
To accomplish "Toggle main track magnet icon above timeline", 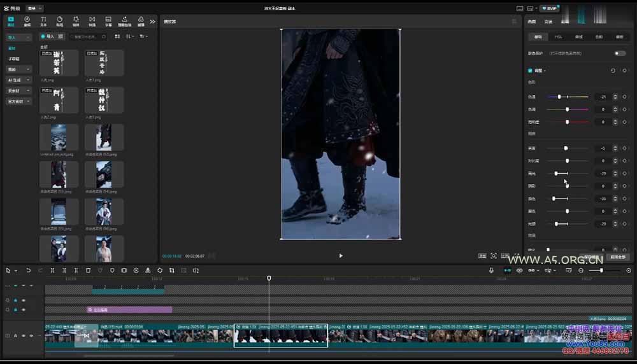I will [x=508, y=270].
